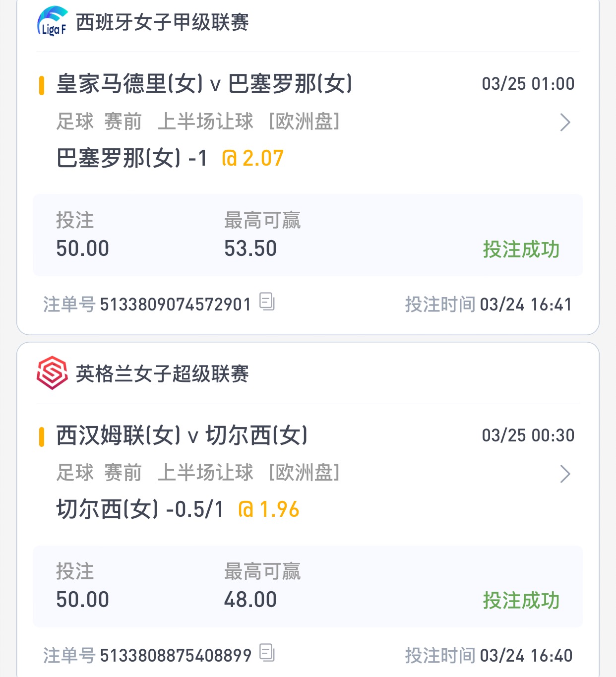Click the 切尔西(女) -0.5/1 handicap selection
The image size is (616, 677).
[140, 510]
